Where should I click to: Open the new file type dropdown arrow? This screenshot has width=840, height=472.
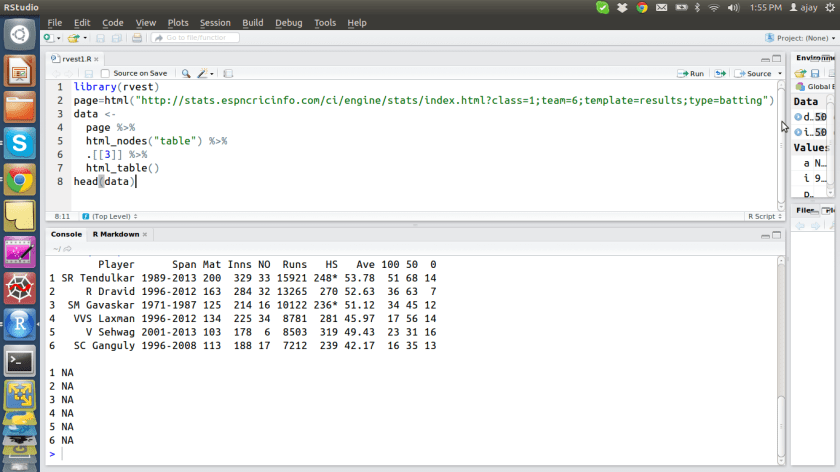(x=58, y=38)
